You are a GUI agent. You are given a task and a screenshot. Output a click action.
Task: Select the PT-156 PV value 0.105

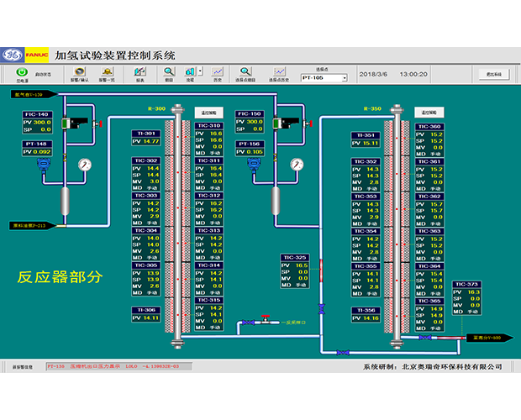coord(255,152)
